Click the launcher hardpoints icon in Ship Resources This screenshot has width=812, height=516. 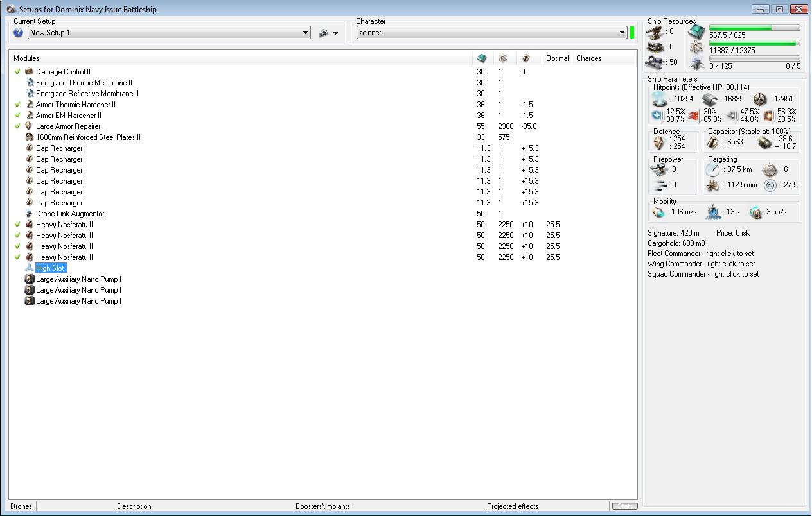655,47
